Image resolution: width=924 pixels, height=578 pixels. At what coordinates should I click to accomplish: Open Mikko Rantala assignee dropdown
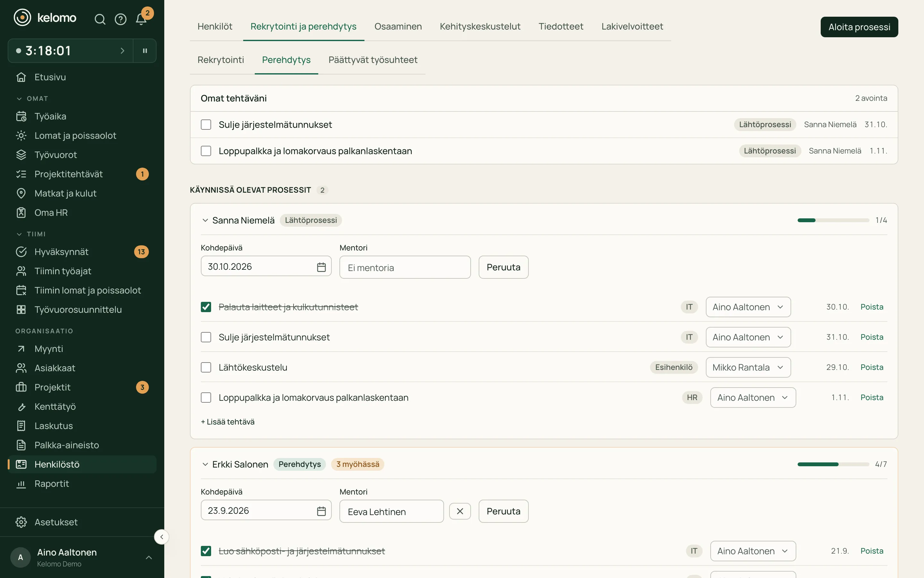click(x=748, y=367)
